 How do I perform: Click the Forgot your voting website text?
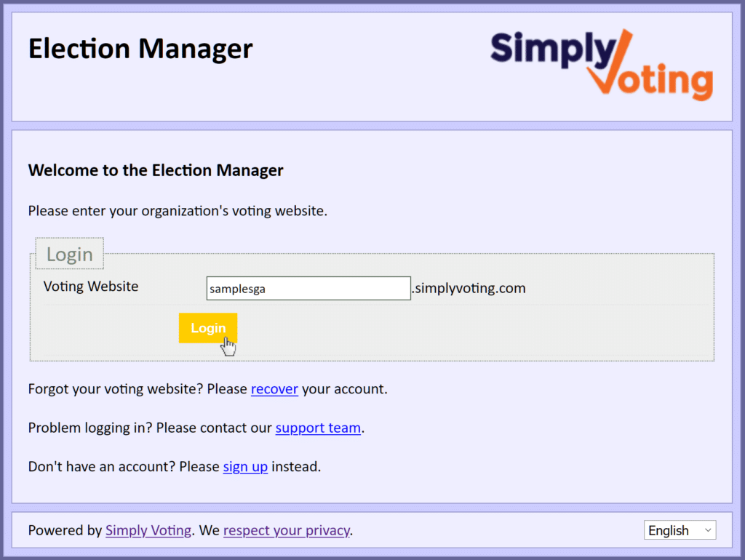117,389
